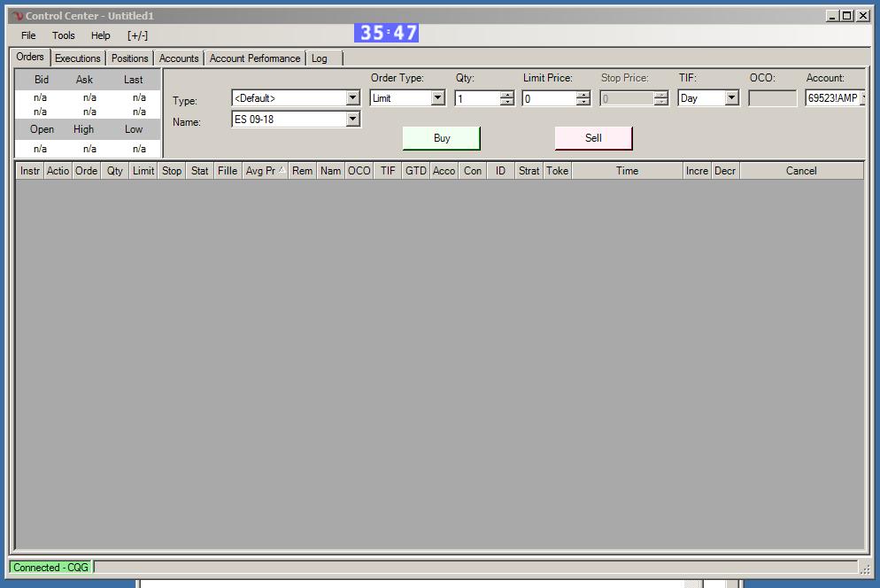Sort by the Limit column header
The width and height of the screenshot is (880, 588).
click(x=143, y=171)
